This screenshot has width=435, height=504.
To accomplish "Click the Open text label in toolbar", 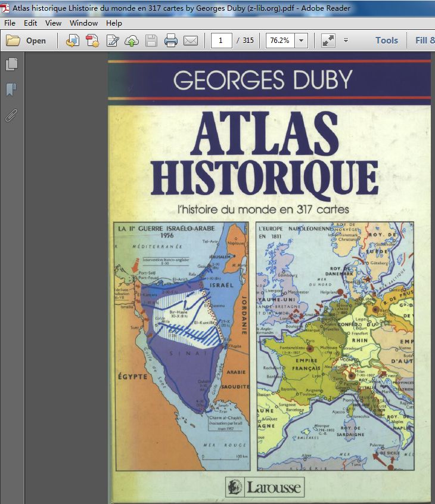I will (x=36, y=41).
